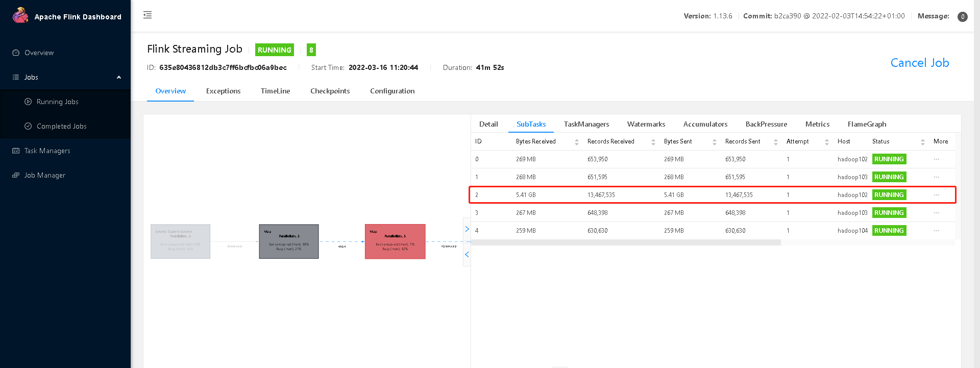Switch to the Checkpoints tab
This screenshot has height=368, width=980.
tap(330, 91)
